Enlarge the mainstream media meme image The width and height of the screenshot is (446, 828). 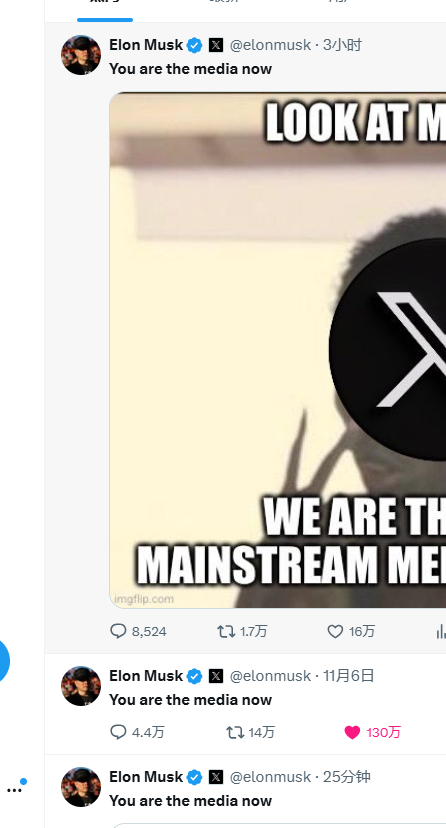click(278, 350)
